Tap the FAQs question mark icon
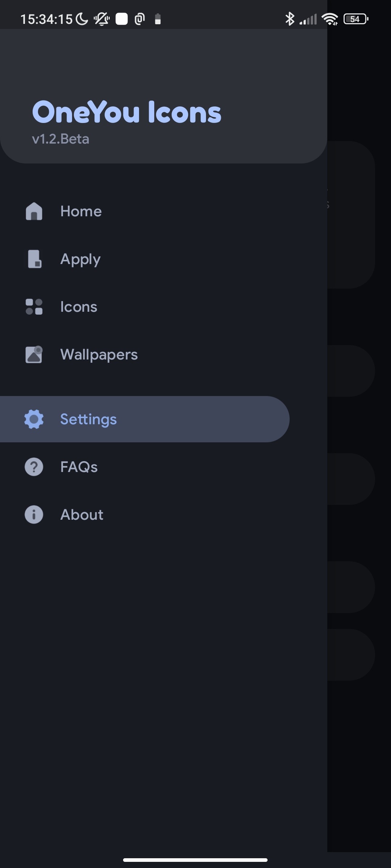 (34, 467)
